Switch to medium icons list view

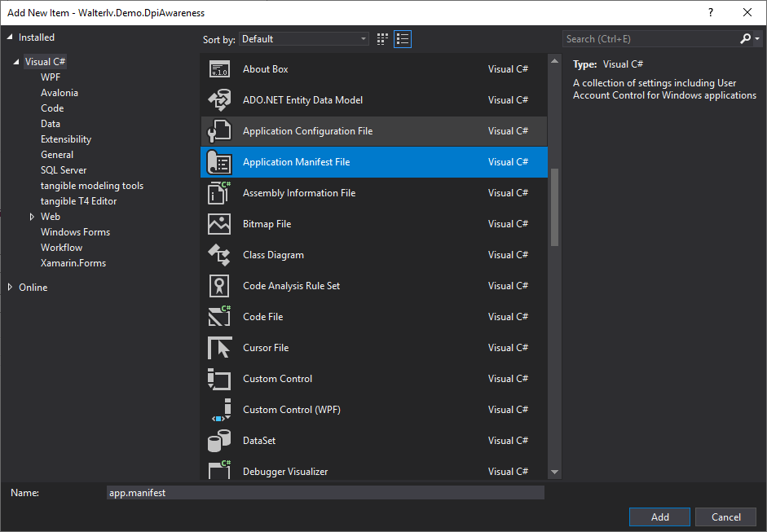point(403,39)
